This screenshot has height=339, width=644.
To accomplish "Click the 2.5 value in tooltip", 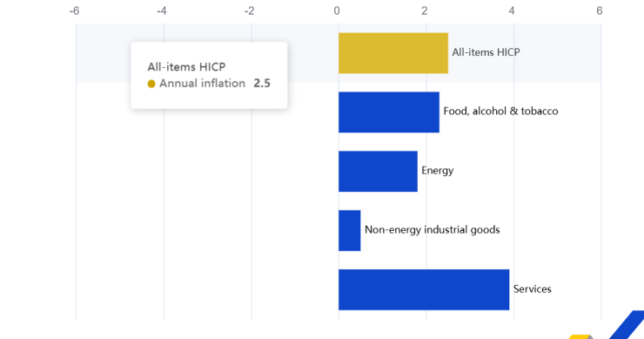I will (262, 83).
